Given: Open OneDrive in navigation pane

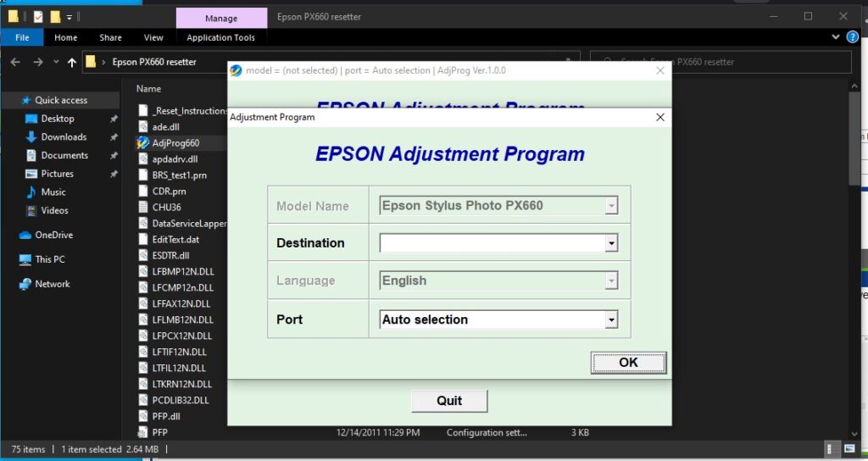Looking at the screenshot, I should 53,235.
